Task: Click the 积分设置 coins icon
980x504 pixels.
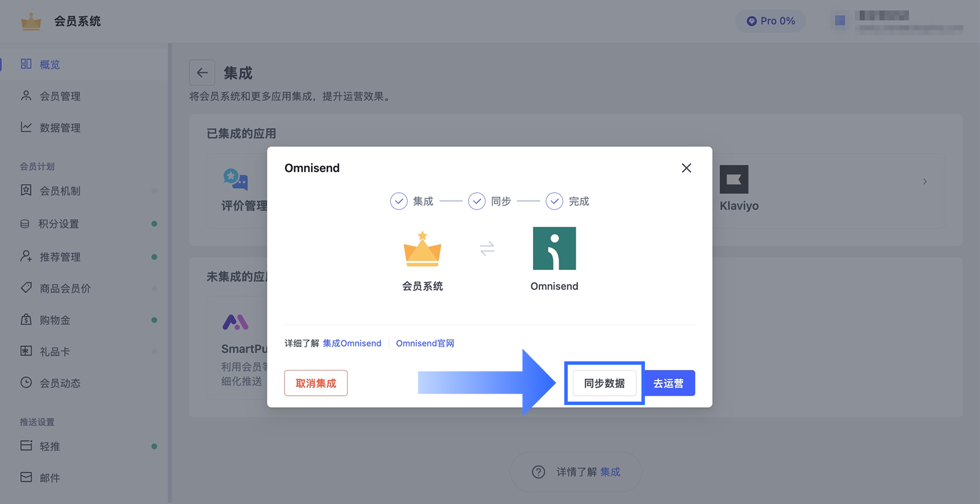Action: point(25,224)
